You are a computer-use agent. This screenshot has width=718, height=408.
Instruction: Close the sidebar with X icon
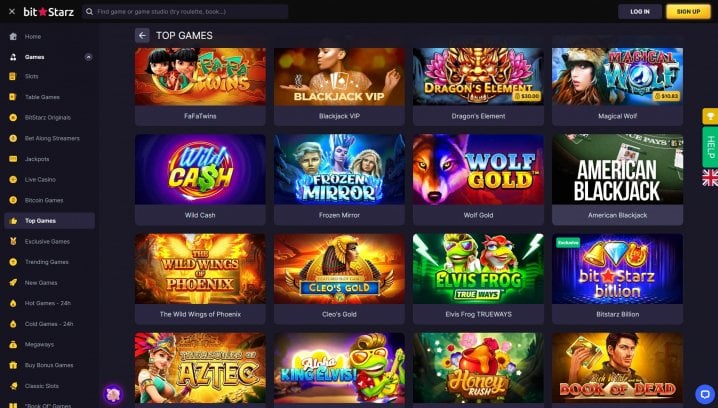coord(12,11)
